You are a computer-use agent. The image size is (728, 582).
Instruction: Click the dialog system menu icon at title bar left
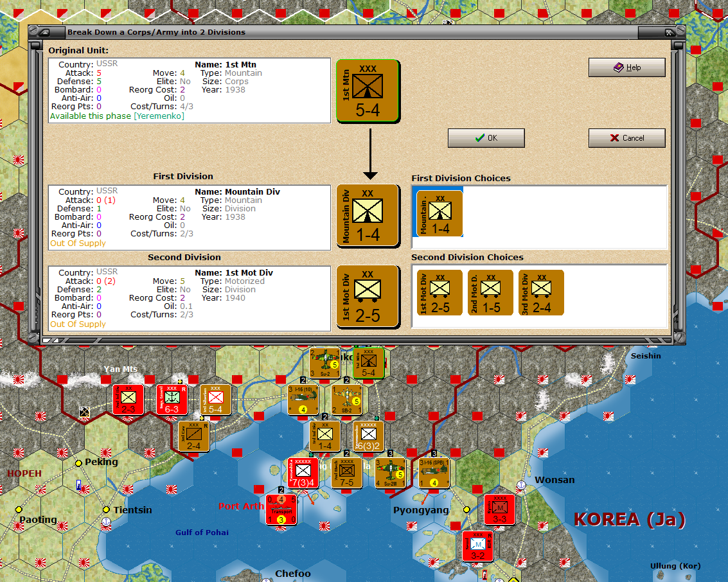(44, 33)
